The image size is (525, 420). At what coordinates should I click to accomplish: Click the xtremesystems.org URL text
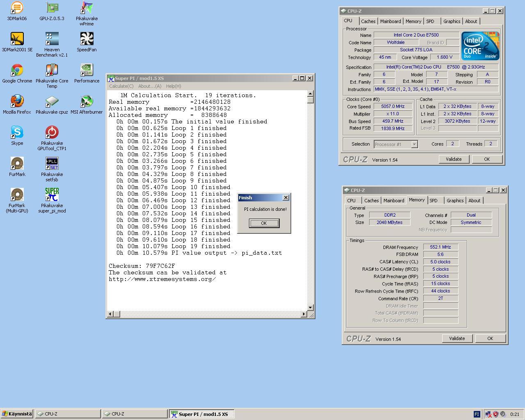[162, 279]
